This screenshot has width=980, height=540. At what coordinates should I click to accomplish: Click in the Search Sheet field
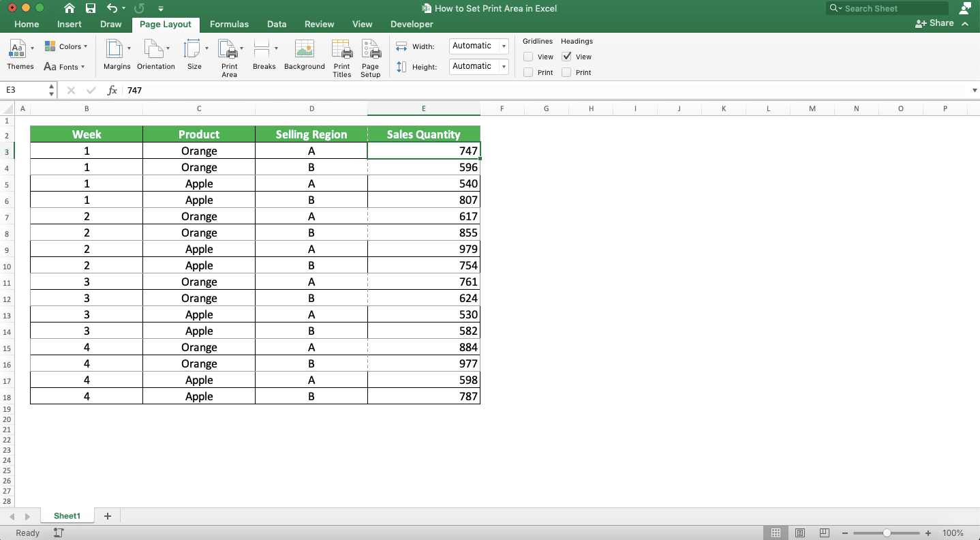[887, 8]
